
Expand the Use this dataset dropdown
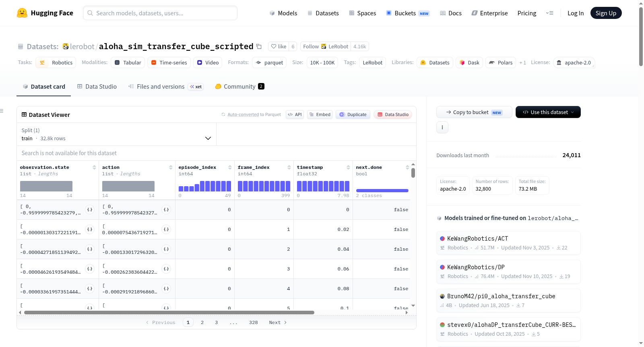(x=548, y=112)
